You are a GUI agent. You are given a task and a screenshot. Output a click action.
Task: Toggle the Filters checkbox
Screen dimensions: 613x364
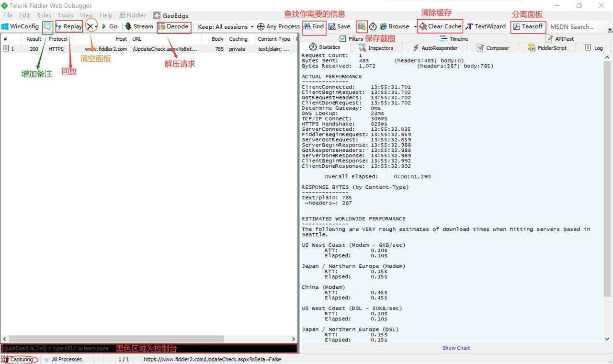342,39
